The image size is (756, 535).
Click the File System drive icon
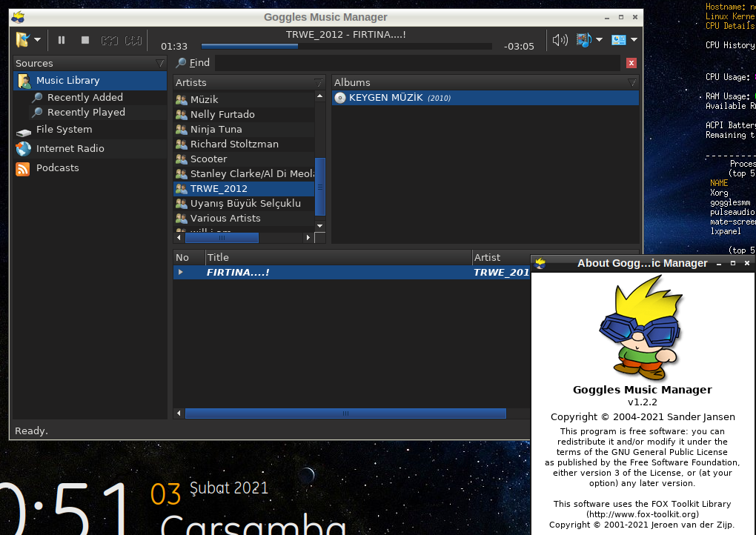pyautogui.click(x=24, y=132)
